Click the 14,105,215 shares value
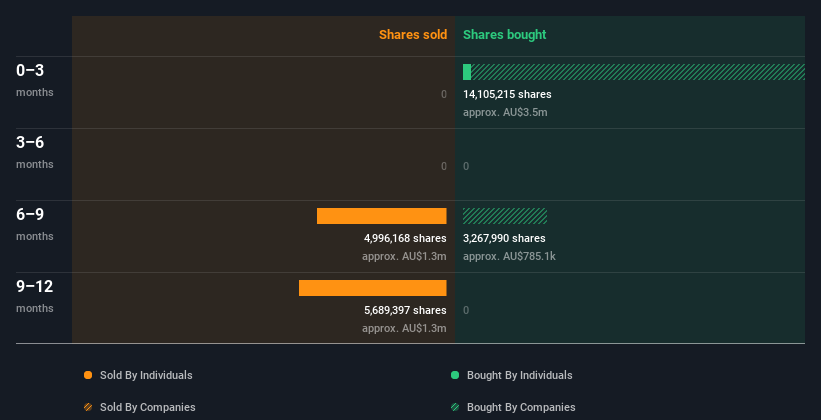The height and width of the screenshot is (420, 821). (507, 94)
